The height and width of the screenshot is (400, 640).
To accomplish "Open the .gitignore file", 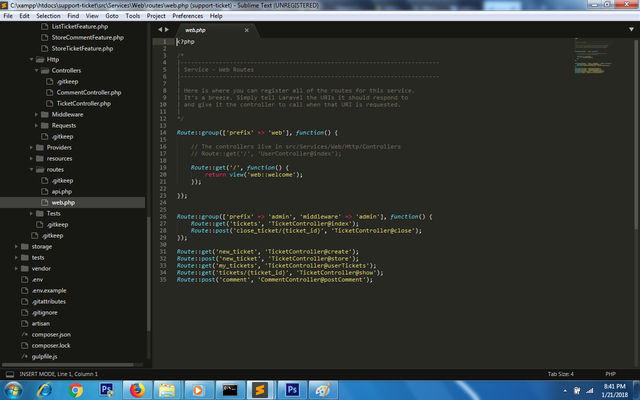I will (44, 313).
